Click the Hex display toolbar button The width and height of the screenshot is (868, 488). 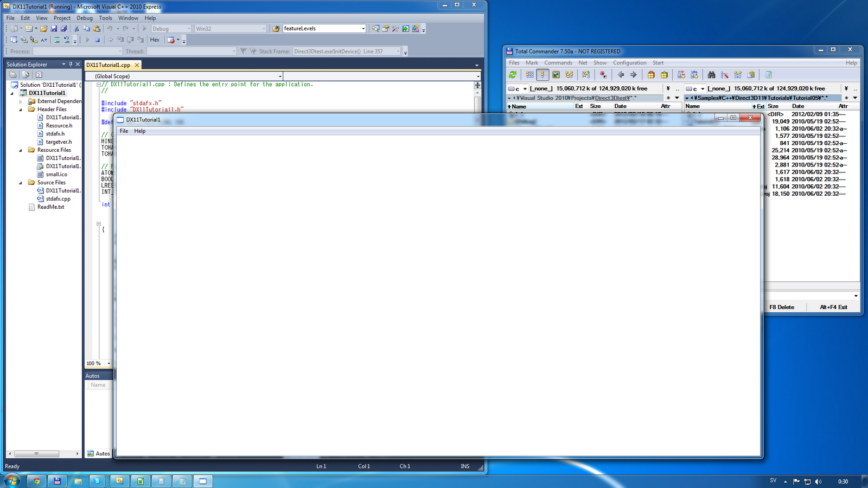point(155,40)
